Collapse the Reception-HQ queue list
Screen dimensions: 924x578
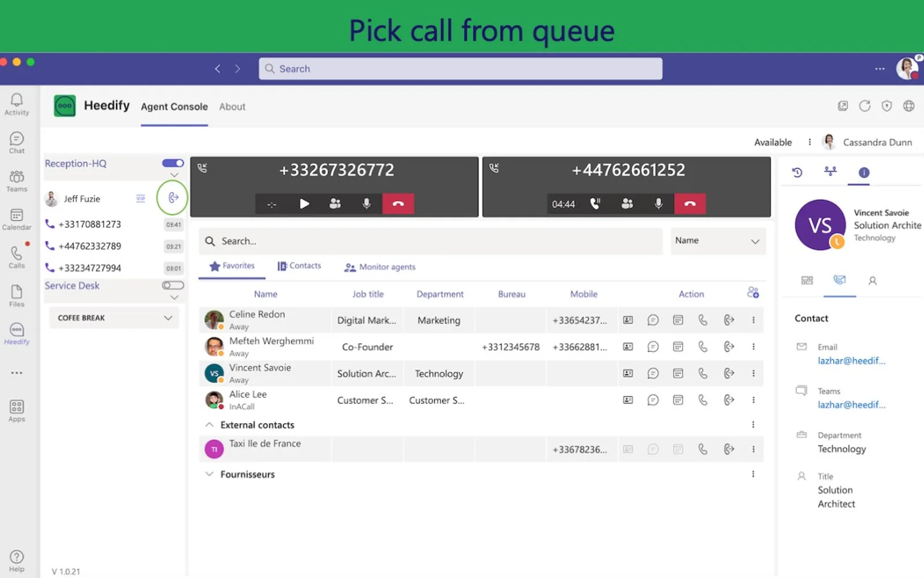[174, 175]
